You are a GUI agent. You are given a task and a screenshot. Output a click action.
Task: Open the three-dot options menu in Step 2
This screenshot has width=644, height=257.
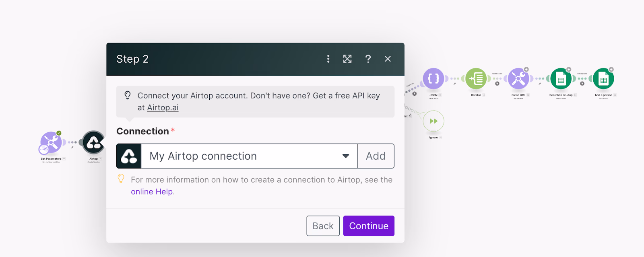pyautogui.click(x=328, y=59)
